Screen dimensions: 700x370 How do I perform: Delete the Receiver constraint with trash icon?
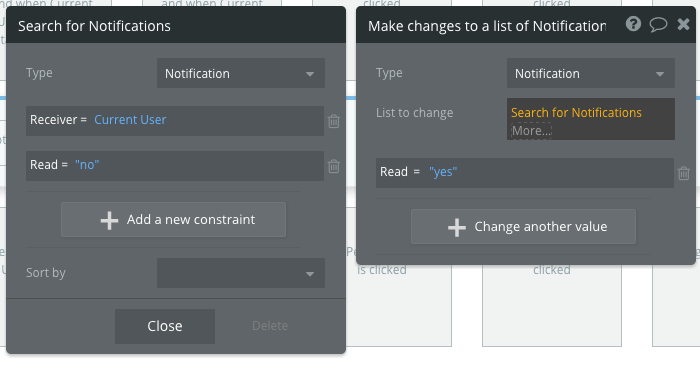333,121
